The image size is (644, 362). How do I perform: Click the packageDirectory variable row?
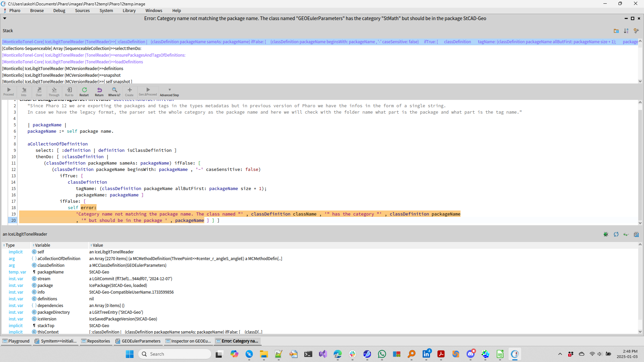(54, 312)
